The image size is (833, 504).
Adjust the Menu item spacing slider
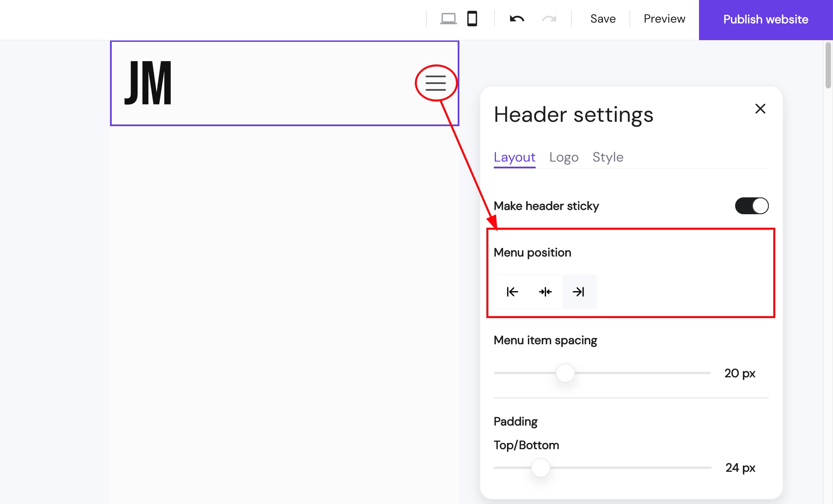pyautogui.click(x=565, y=372)
